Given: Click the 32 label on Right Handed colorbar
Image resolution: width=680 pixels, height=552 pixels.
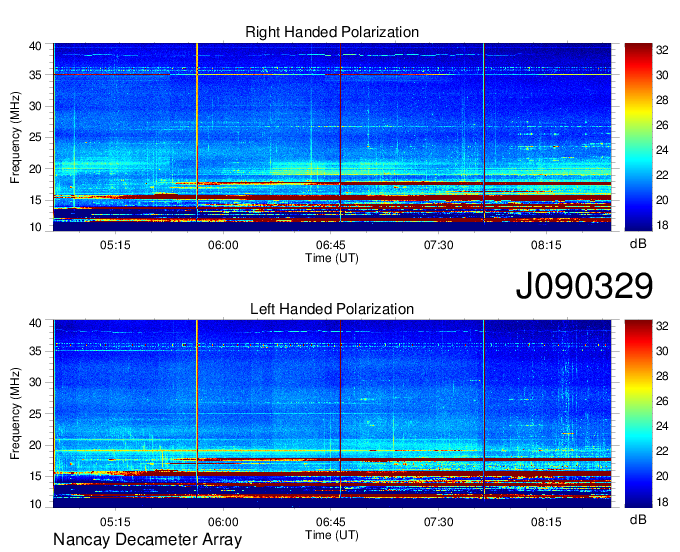Looking at the screenshot, I should point(662,50).
